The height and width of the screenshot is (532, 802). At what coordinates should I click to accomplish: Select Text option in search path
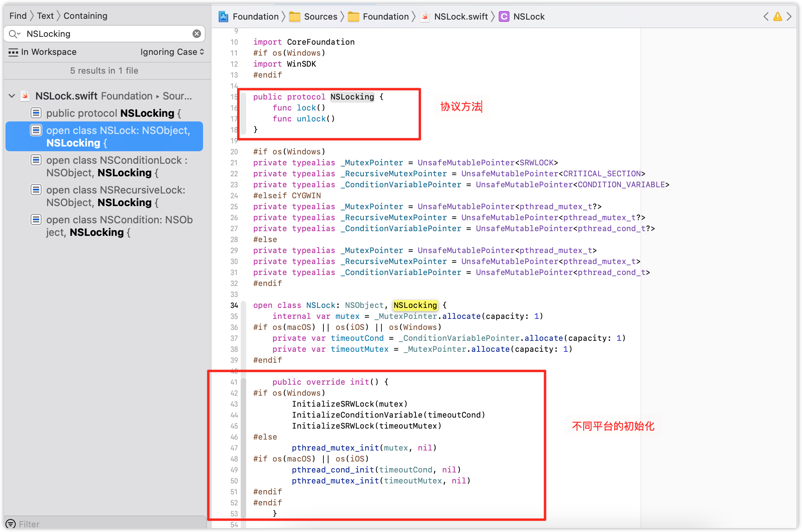45,16
